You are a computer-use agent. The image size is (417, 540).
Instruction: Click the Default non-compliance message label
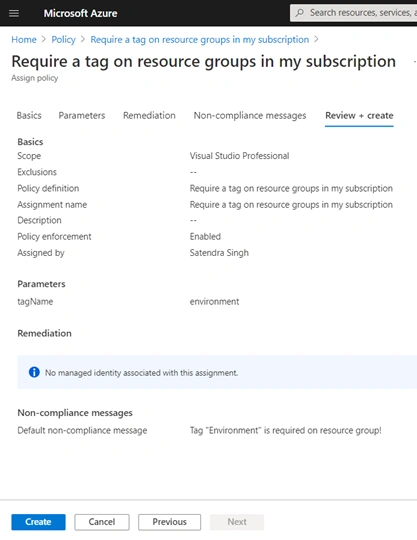(x=82, y=430)
